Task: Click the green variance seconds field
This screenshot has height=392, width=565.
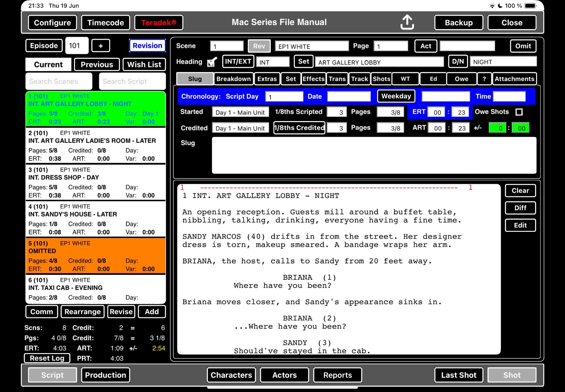Action: (x=521, y=128)
